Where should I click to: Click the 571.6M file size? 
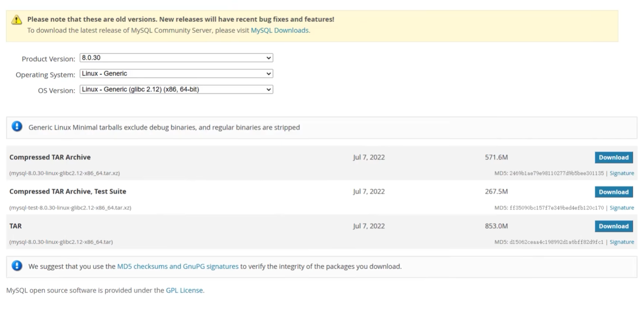click(x=497, y=157)
